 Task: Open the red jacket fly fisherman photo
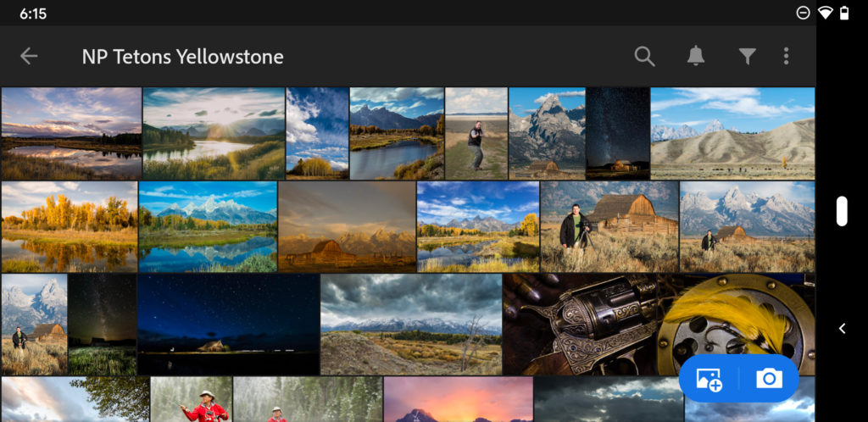[192, 399]
